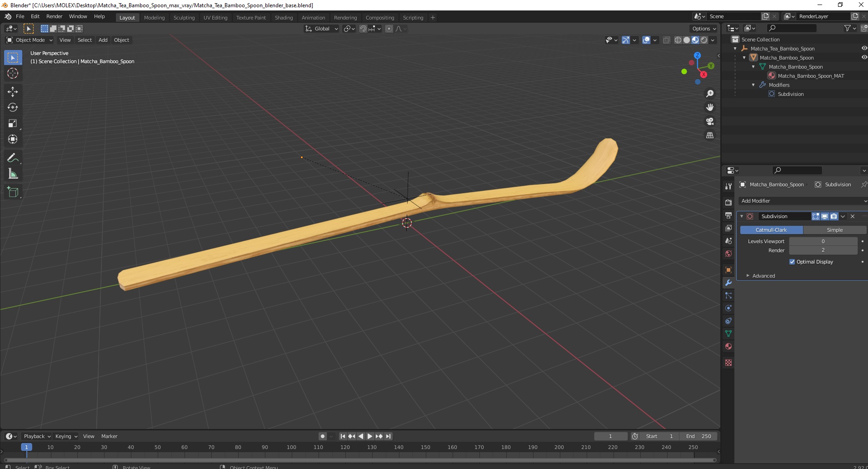Open World properties tab
This screenshot has width=868, height=469.
pyautogui.click(x=728, y=254)
